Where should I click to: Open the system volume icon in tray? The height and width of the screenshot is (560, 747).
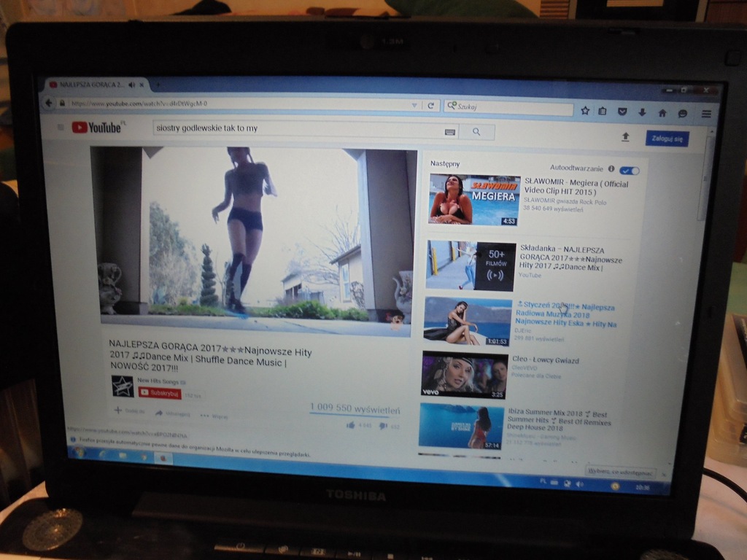coord(579,484)
